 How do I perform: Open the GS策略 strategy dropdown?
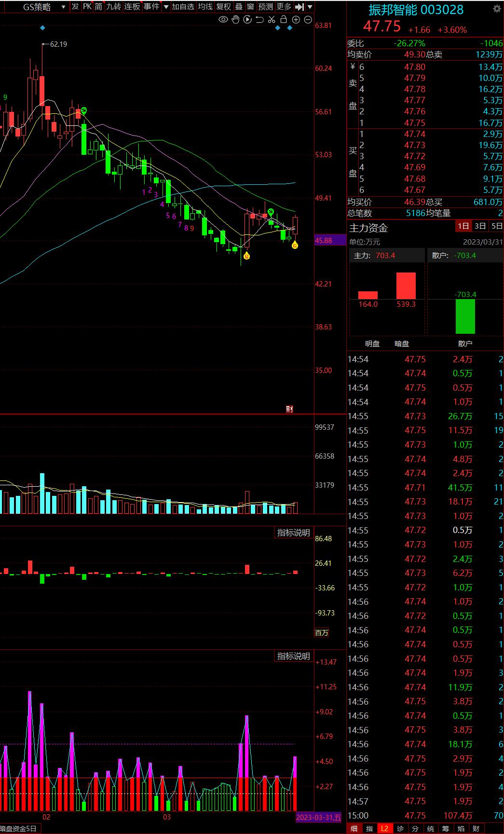click(43, 7)
